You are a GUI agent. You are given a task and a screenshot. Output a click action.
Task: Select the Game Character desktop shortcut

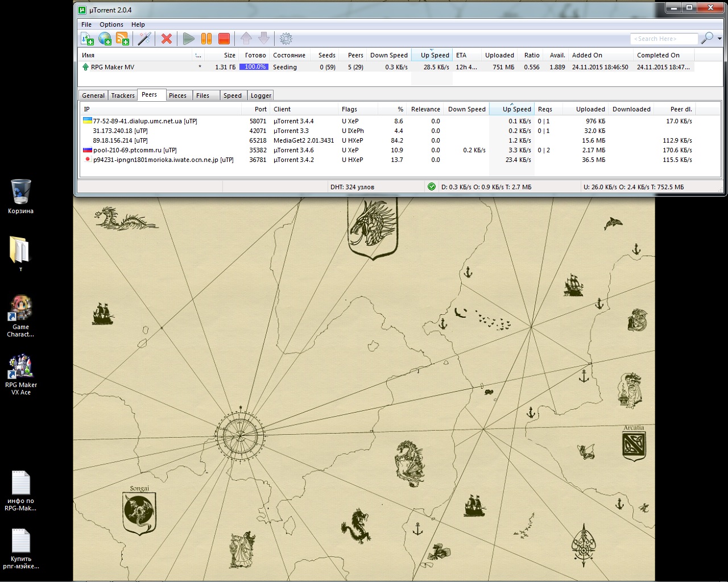point(20,316)
